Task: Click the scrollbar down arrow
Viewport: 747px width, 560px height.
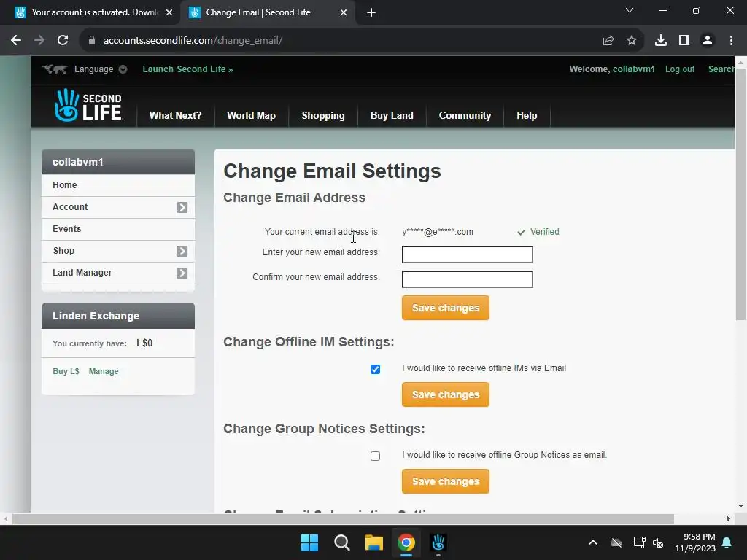Action: (740, 506)
